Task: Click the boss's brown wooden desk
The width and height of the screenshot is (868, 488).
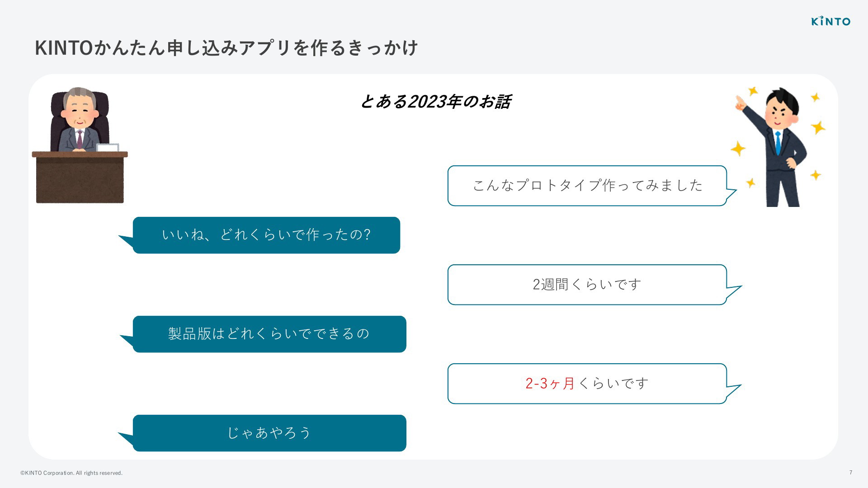Action: coord(80,177)
